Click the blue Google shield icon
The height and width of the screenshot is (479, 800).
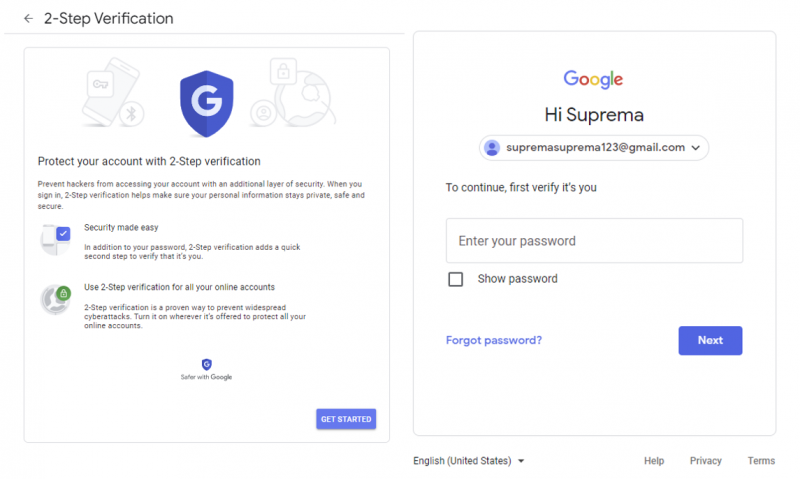[x=206, y=103]
